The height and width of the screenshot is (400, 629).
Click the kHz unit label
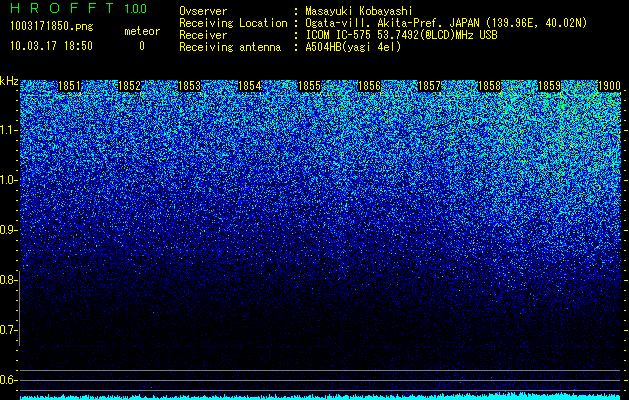[9, 81]
